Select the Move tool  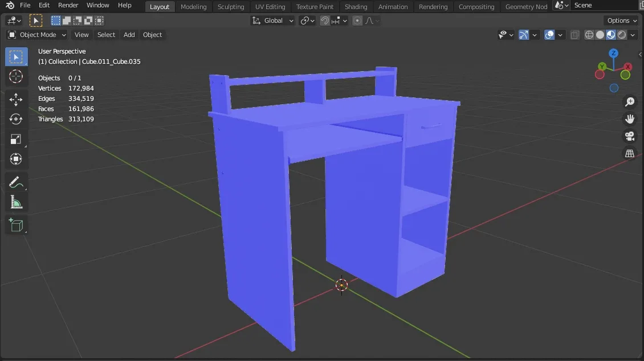click(x=16, y=99)
